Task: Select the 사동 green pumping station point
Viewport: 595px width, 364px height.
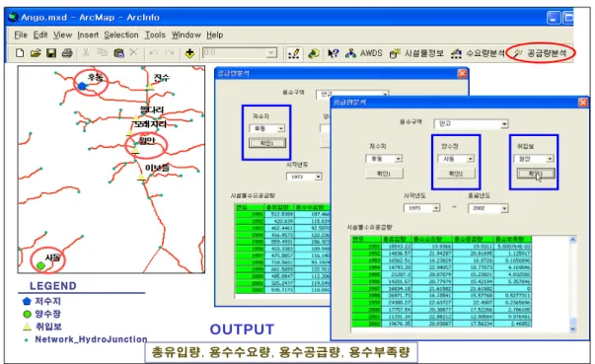Action: 40,265
